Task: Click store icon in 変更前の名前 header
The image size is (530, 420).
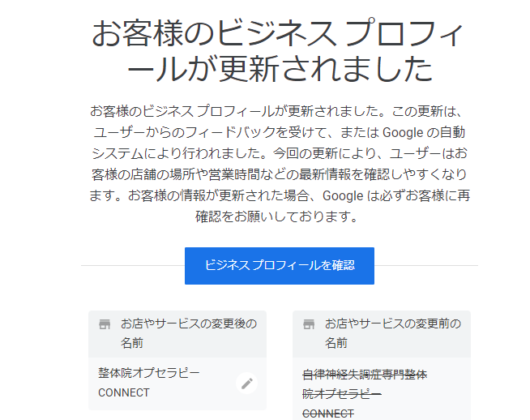Action: pos(309,324)
